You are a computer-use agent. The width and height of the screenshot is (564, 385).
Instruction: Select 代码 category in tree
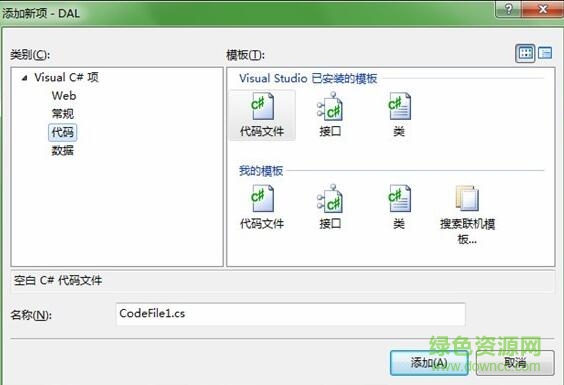click(x=63, y=132)
